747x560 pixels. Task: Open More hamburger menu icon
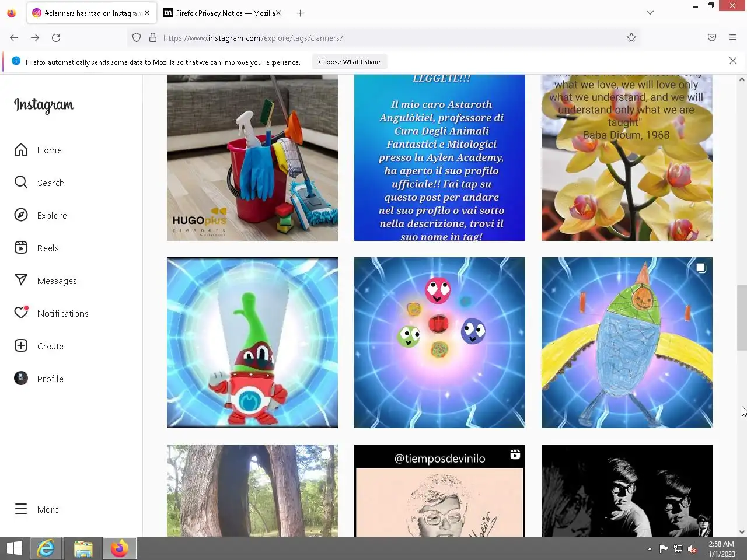[21, 509]
